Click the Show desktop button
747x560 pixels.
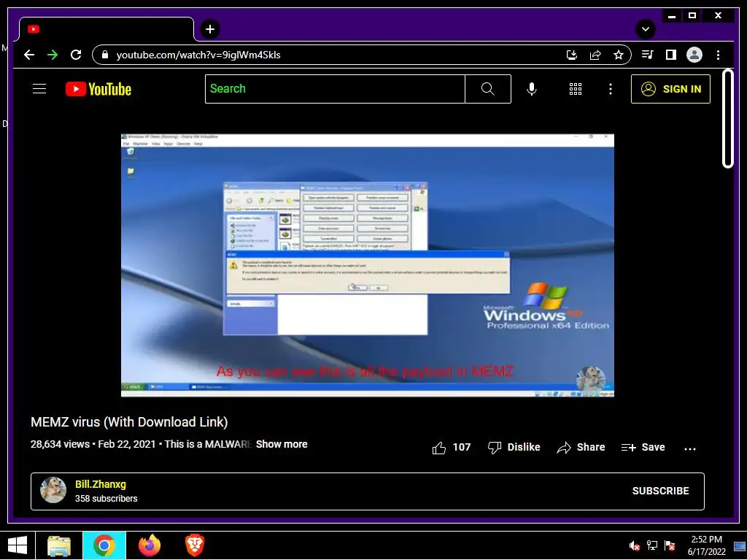coord(740,545)
